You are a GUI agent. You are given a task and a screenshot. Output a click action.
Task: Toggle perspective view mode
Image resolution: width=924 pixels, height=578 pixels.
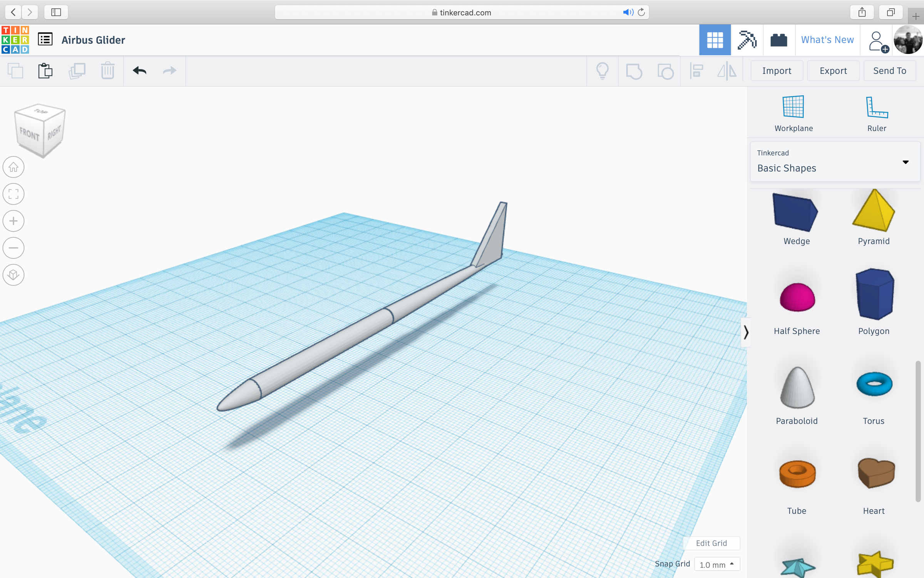click(13, 275)
